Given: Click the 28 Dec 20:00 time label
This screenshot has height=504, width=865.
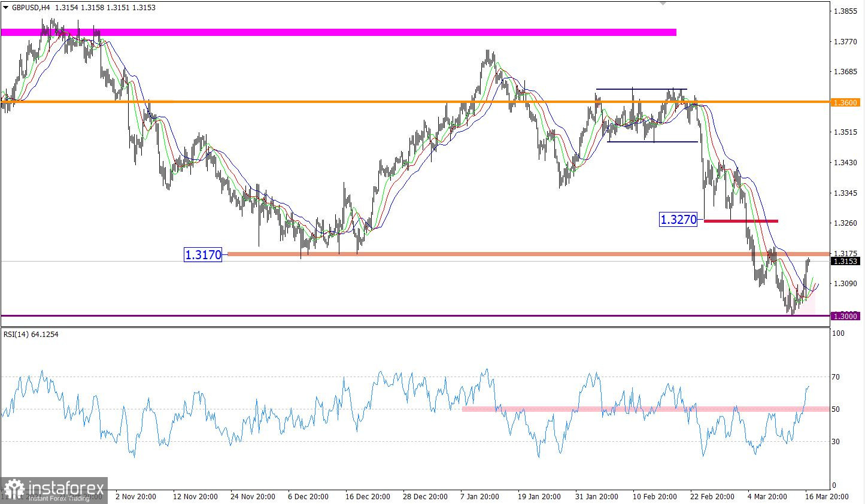Looking at the screenshot, I should point(425,497).
